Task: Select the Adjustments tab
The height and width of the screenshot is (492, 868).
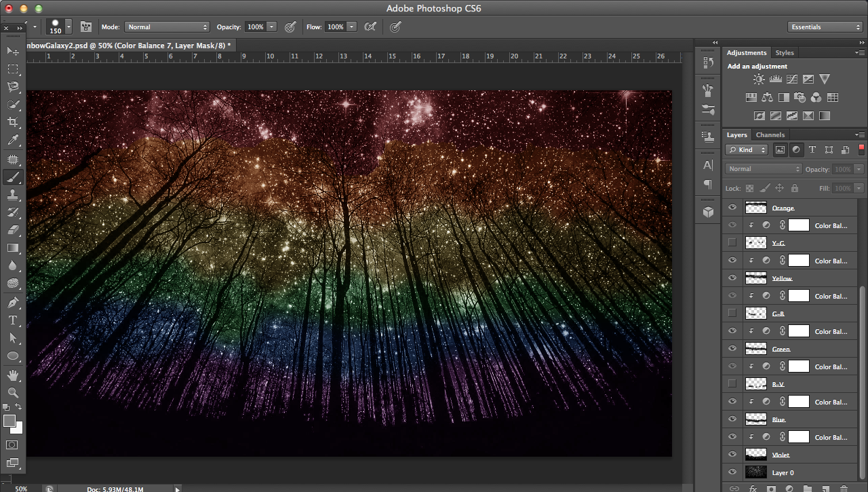Action: click(747, 52)
